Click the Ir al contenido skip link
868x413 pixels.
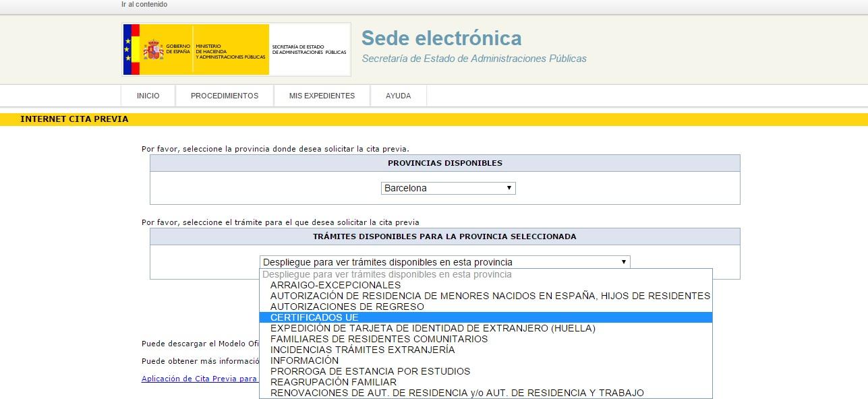(x=144, y=5)
